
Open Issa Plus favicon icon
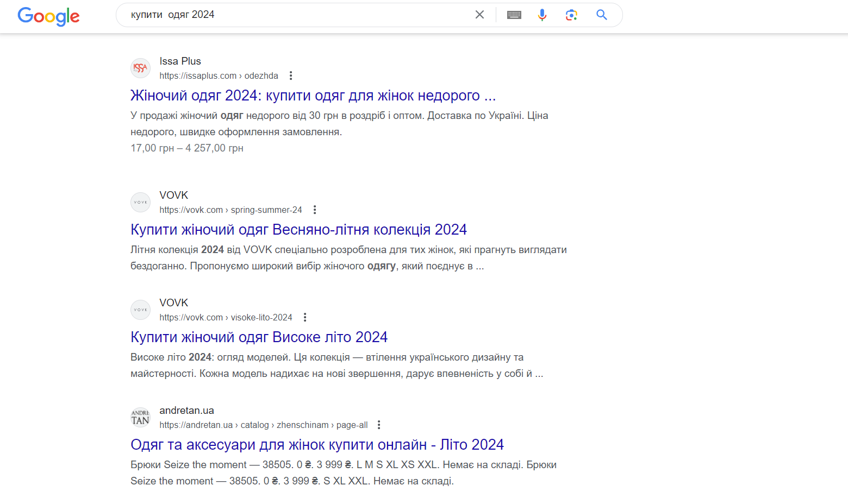pyautogui.click(x=140, y=68)
